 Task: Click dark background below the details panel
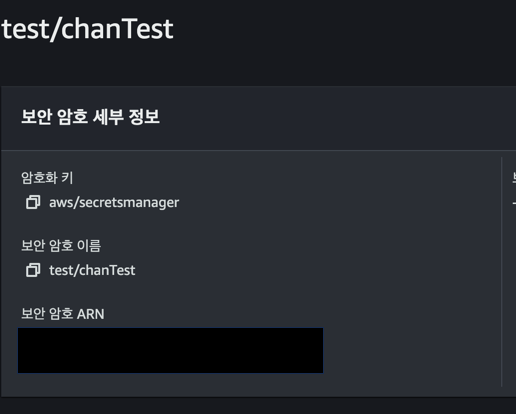[258, 406]
